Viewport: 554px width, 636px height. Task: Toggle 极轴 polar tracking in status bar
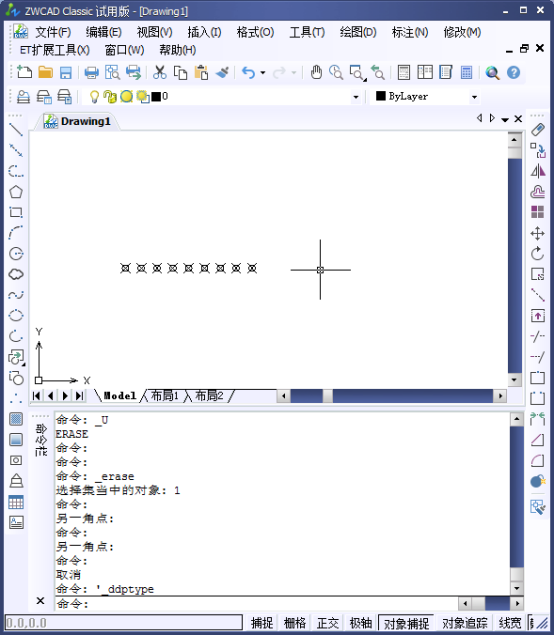(361, 623)
